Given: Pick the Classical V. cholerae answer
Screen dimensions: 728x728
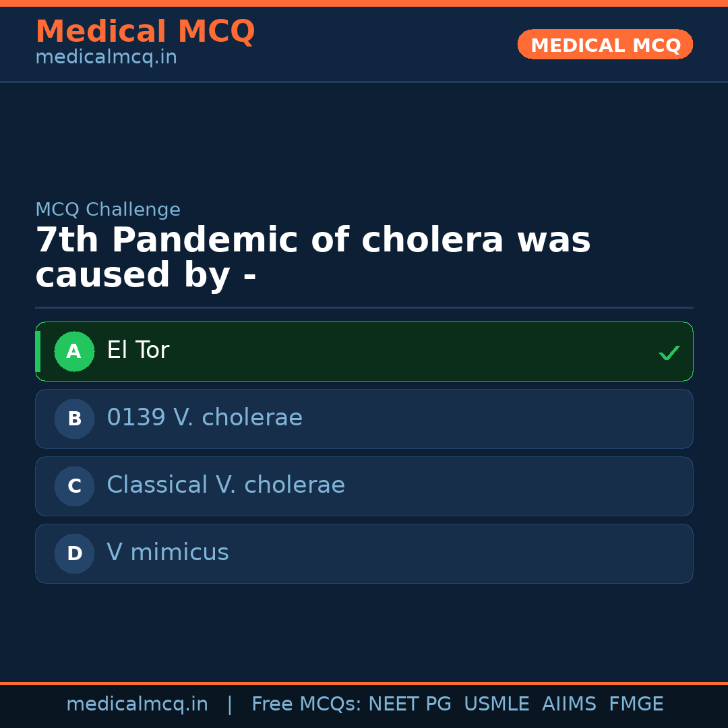Looking at the screenshot, I should click(x=225, y=485).
